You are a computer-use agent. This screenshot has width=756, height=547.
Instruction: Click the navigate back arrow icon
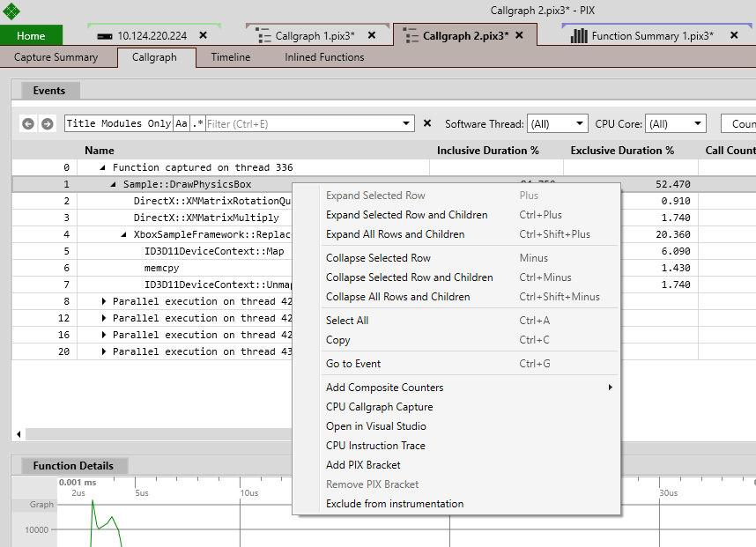tap(28, 124)
